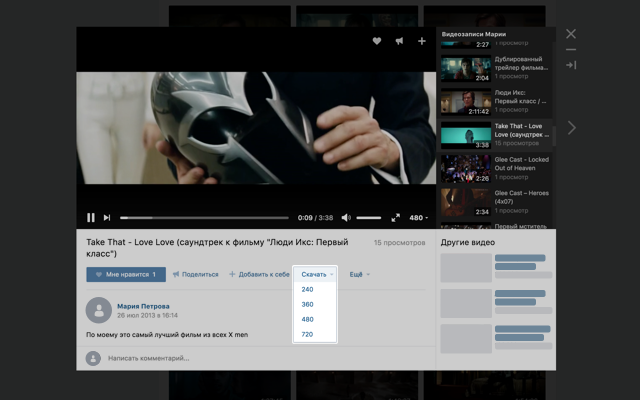This screenshot has height=400, width=640.
Task: Adjust the volume slider
Action: (x=369, y=218)
